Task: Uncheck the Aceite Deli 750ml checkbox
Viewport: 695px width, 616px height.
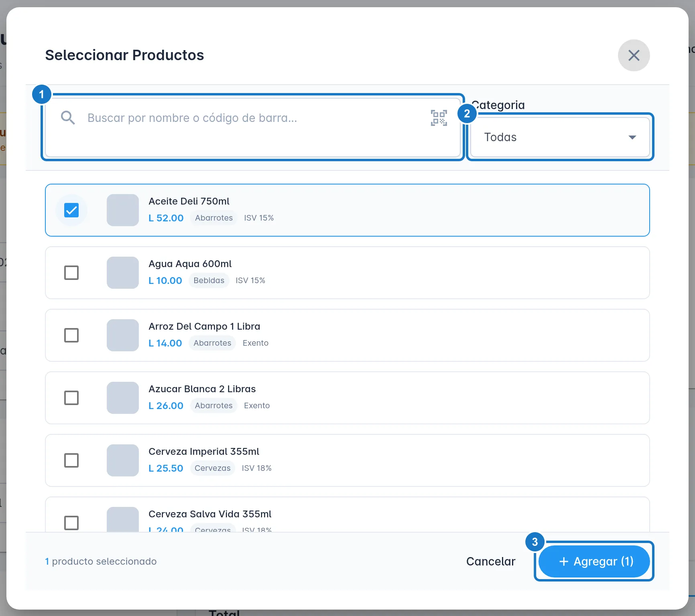Action: [71, 210]
